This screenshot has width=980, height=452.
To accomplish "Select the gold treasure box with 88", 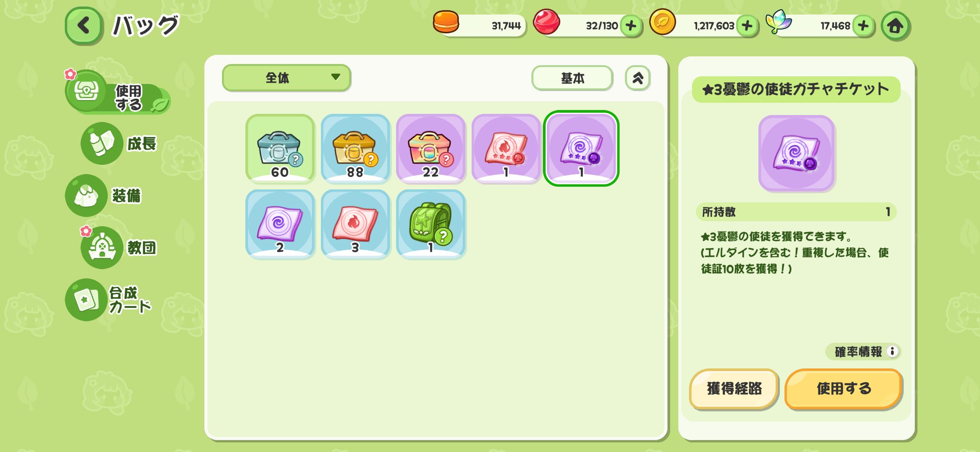I will coord(355,148).
